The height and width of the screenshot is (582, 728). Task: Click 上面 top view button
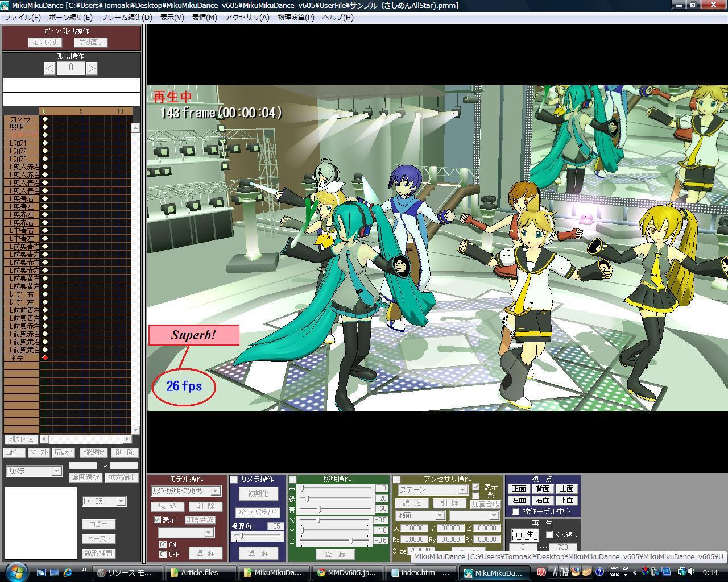coord(567,489)
